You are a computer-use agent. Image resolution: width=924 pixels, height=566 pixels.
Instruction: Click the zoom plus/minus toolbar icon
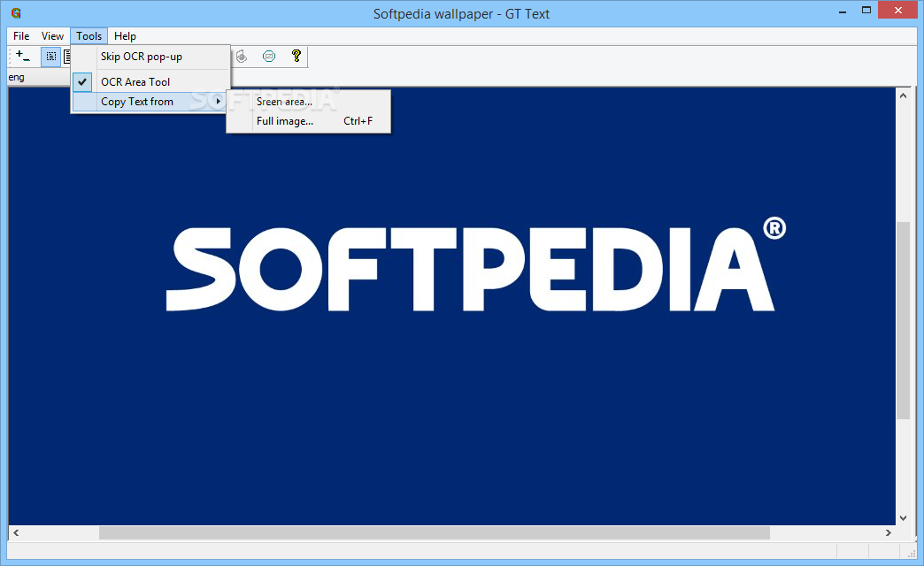[23, 57]
